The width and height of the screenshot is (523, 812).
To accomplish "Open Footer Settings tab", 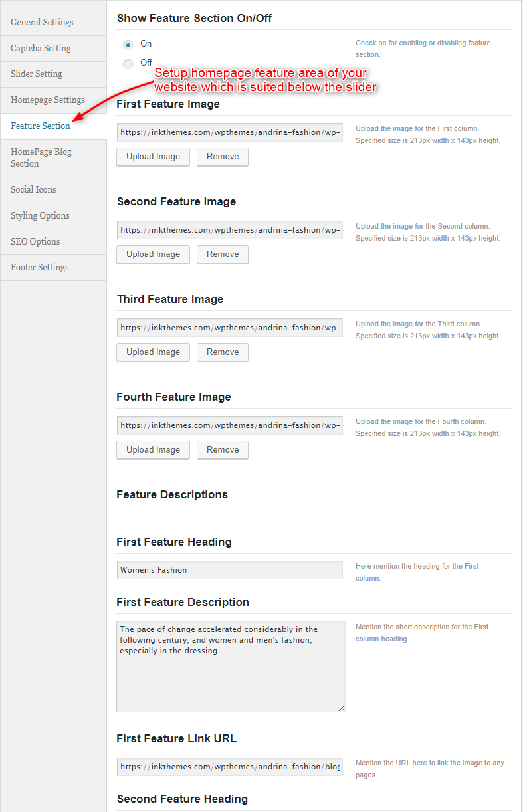I will (53, 268).
